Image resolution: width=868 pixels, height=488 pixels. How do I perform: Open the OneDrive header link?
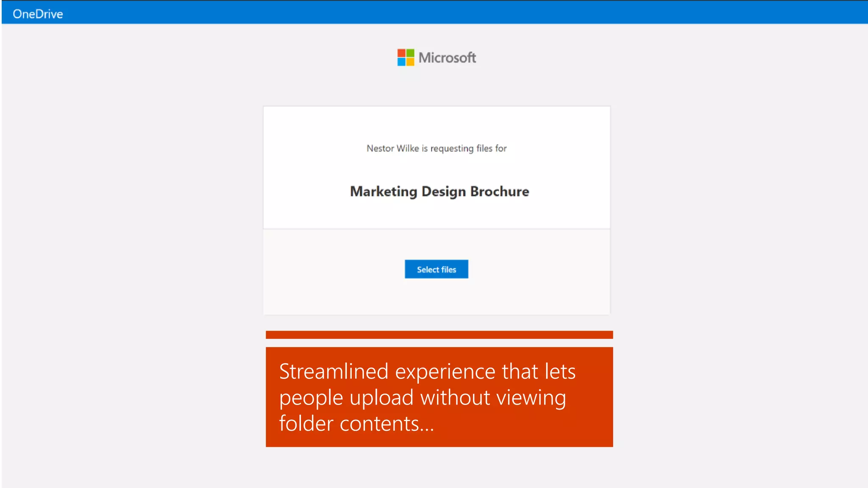coord(38,14)
